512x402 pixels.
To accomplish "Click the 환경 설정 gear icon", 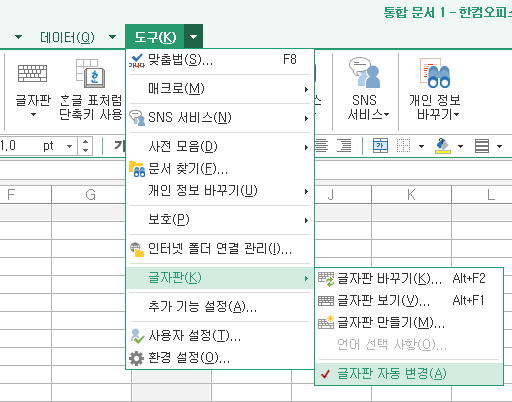I will tap(136, 359).
